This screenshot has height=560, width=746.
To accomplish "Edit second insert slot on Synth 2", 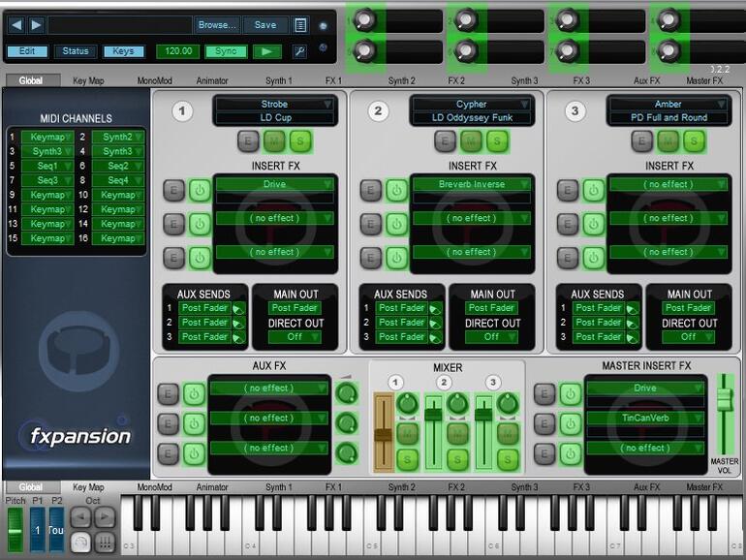I will pos(371,224).
